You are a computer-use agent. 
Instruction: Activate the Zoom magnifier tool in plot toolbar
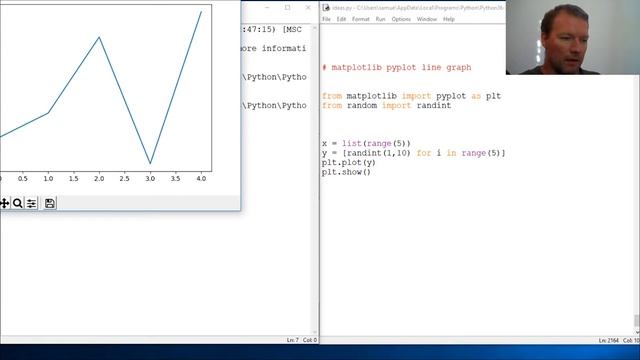pos(18,203)
